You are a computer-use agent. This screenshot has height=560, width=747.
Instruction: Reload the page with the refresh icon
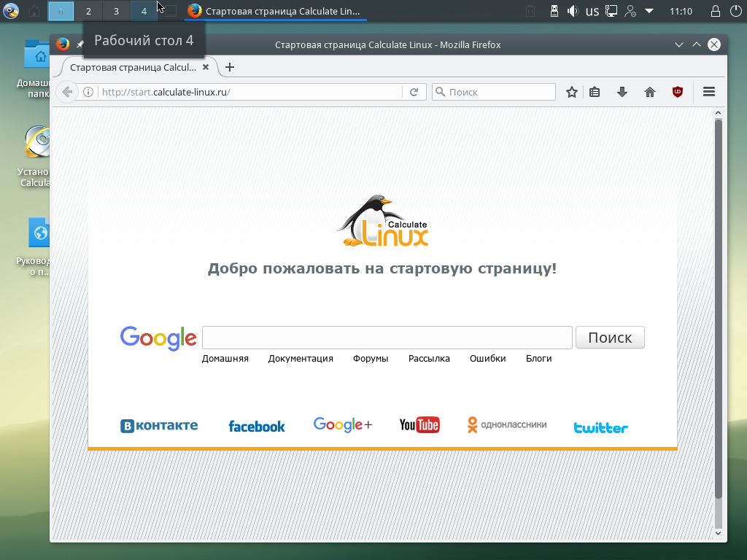pyautogui.click(x=414, y=92)
